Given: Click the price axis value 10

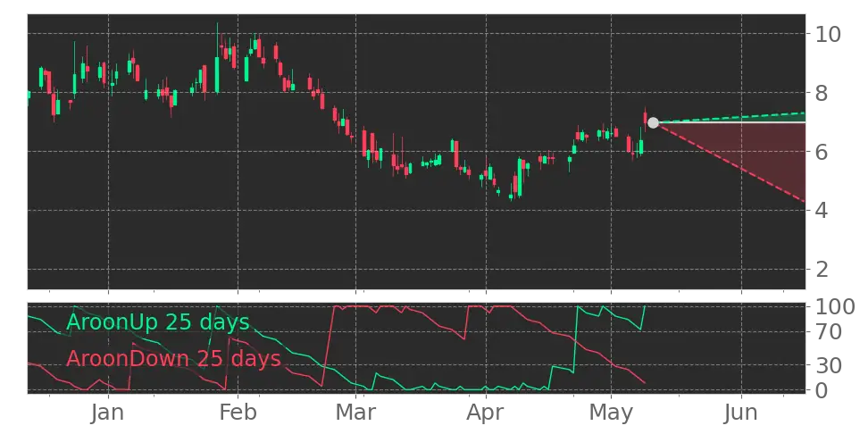Looking at the screenshot, I should click(827, 34).
